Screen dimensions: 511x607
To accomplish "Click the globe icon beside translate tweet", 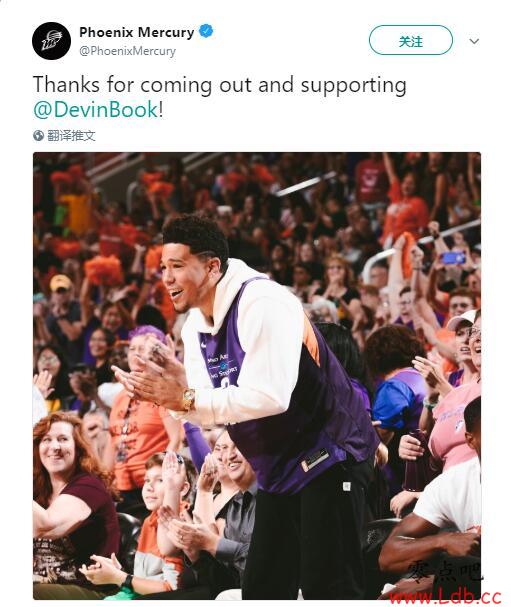I will coord(38,135).
